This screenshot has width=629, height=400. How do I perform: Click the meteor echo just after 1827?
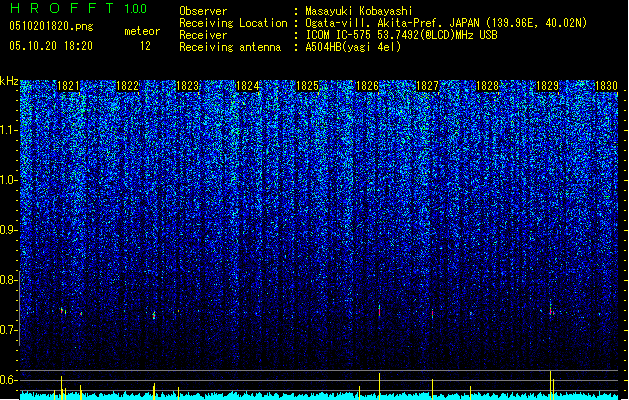coord(432,313)
